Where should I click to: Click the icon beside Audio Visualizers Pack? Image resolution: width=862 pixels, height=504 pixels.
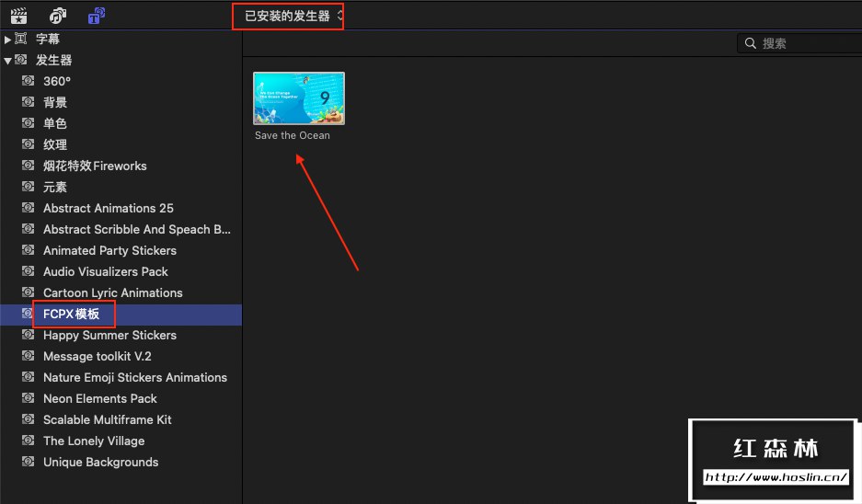coord(28,271)
